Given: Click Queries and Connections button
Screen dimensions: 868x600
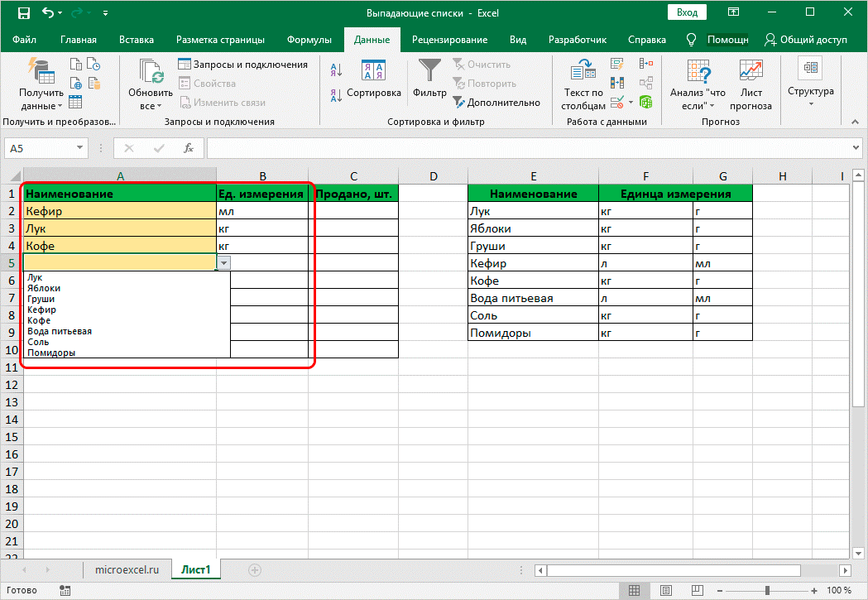Looking at the screenshot, I should 243,65.
